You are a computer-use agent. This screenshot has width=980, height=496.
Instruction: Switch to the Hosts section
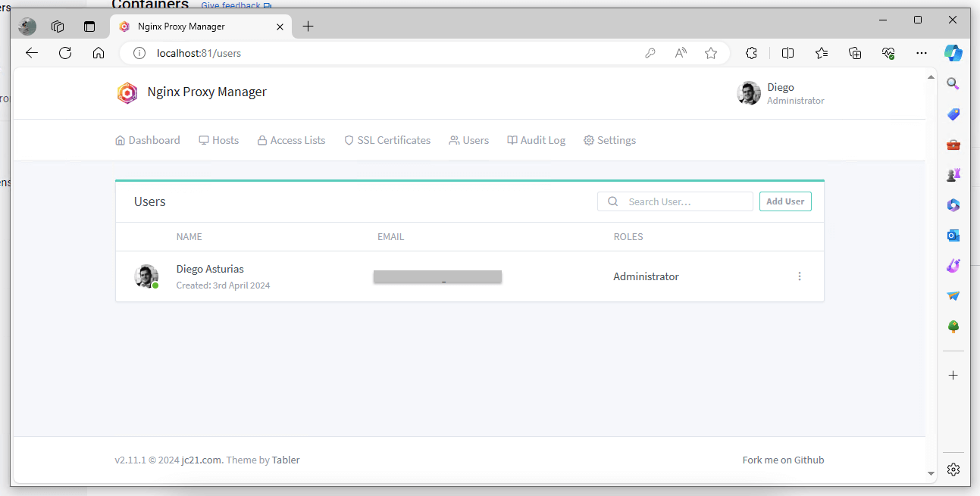click(218, 140)
